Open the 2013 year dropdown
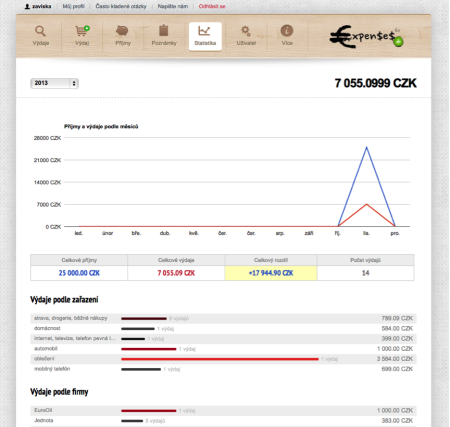Screen dimensions: 450x427 54,83
